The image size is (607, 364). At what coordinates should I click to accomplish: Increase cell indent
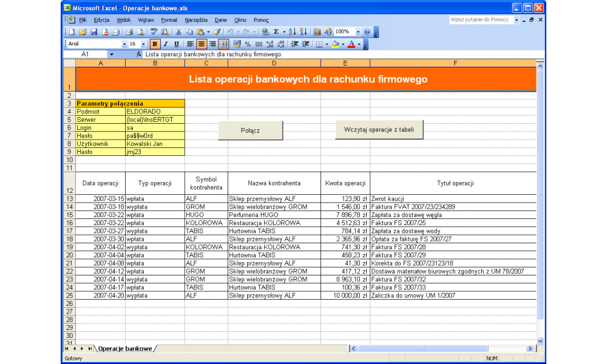305,44
